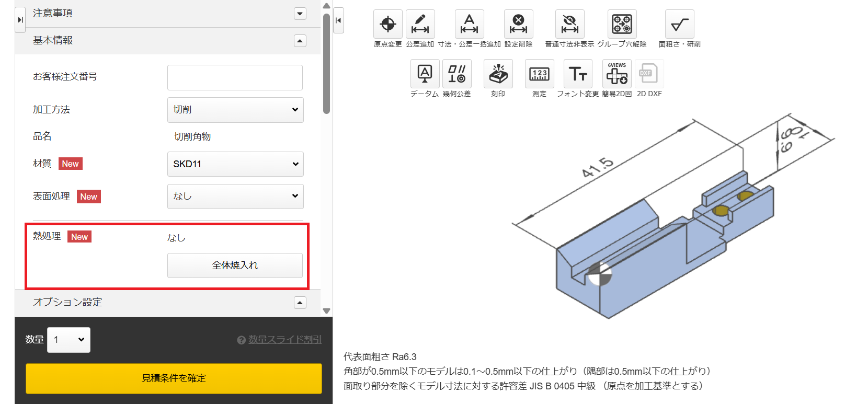This screenshot has width=868, height=404.
Task: Click the 切削角物 product name text
Action: point(192,137)
